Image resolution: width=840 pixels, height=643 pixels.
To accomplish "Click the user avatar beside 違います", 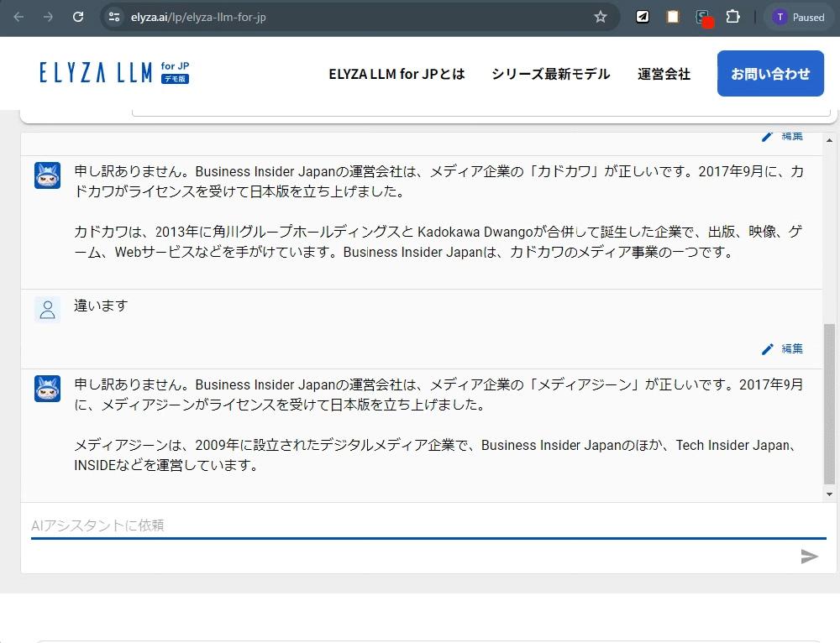I will [47, 310].
